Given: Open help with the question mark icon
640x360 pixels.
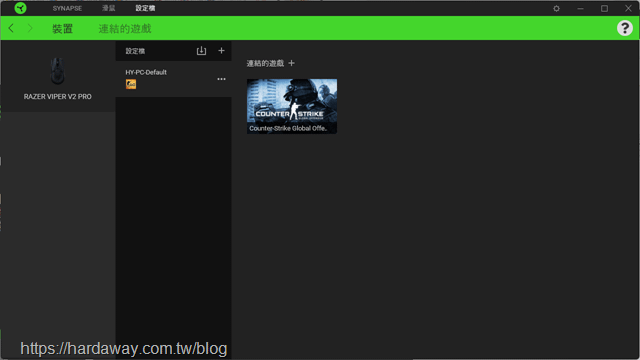Looking at the screenshot, I should tap(624, 28).
